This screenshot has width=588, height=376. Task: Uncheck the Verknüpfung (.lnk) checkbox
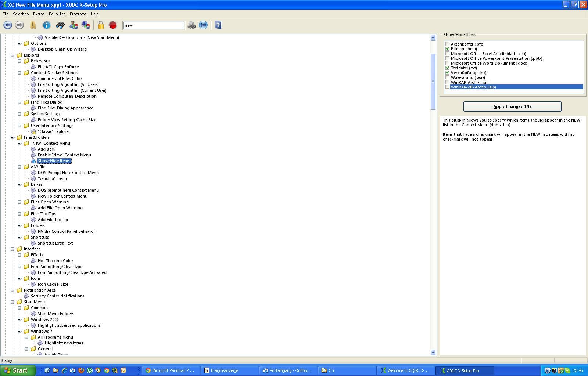coord(448,73)
